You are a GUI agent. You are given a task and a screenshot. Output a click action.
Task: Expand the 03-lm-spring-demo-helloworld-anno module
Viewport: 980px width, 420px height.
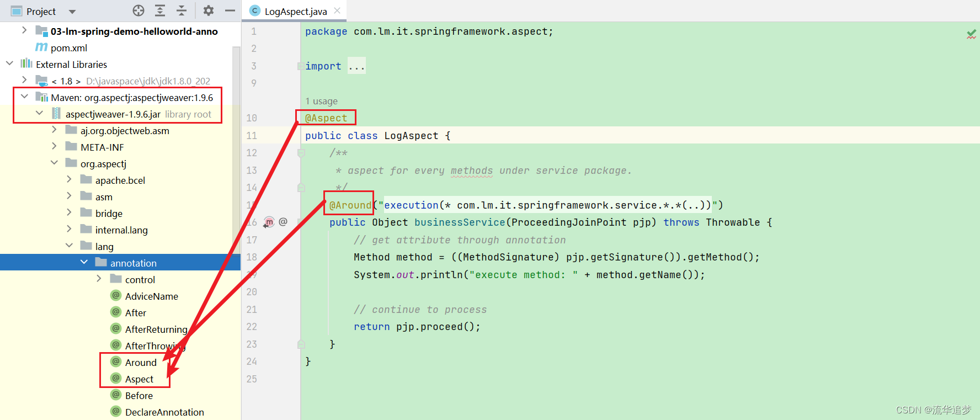[x=24, y=30]
